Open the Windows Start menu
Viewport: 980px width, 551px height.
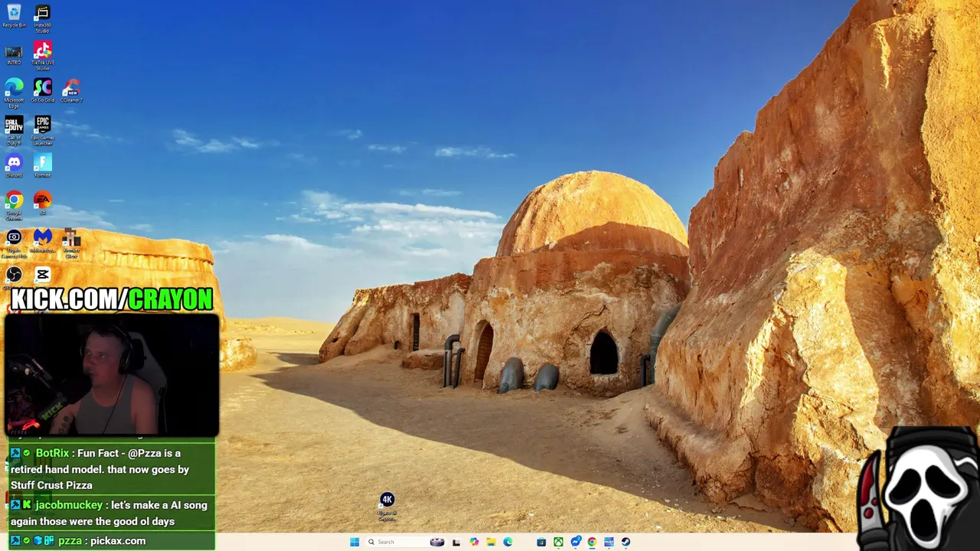tap(354, 542)
